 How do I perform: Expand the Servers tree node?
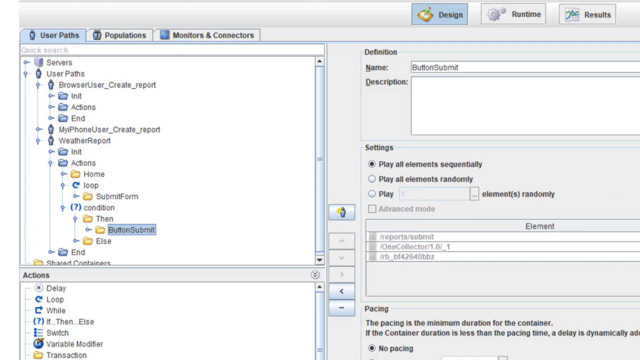click(x=27, y=62)
